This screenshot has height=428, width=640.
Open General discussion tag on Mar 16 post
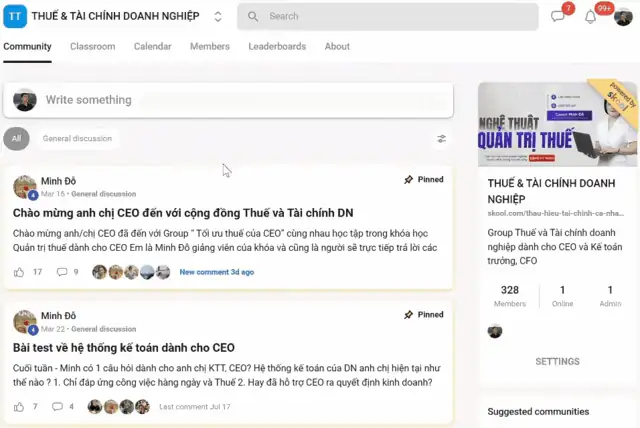(x=104, y=194)
